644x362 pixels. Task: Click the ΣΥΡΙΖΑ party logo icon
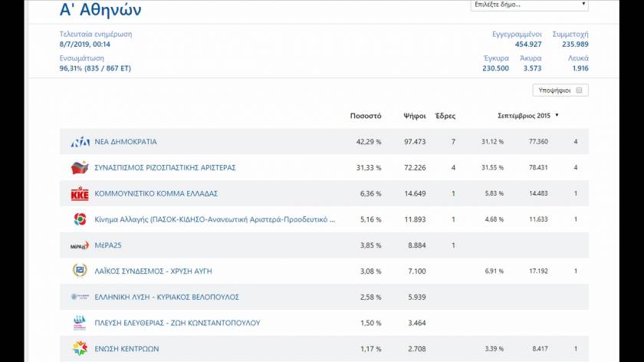coord(80,168)
